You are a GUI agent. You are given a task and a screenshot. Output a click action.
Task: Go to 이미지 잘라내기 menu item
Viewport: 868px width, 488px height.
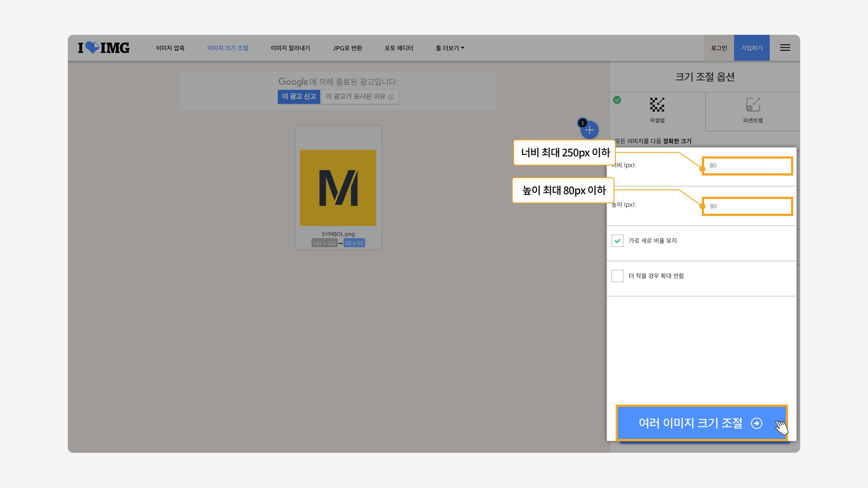(290, 48)
